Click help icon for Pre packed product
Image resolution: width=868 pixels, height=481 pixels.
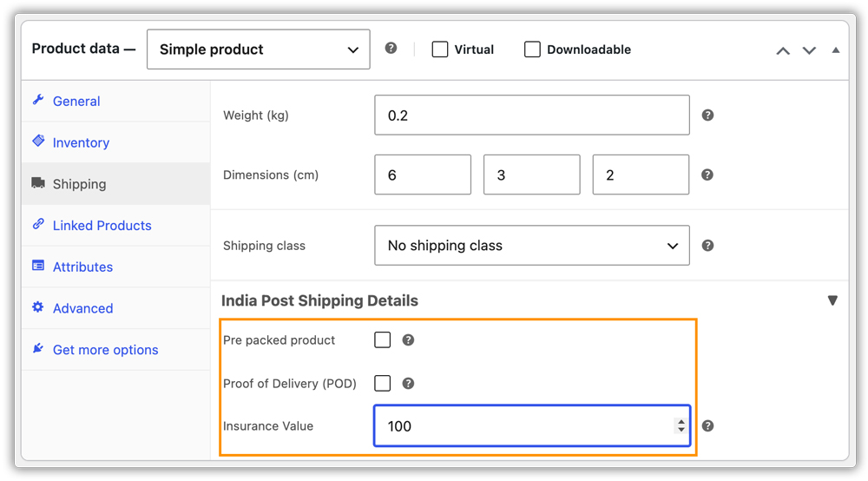(x=408, y=339)
